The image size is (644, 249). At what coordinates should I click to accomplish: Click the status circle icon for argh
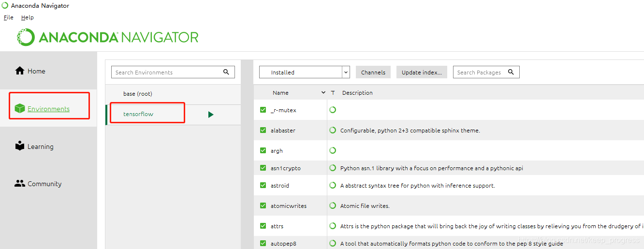[333, 150]
